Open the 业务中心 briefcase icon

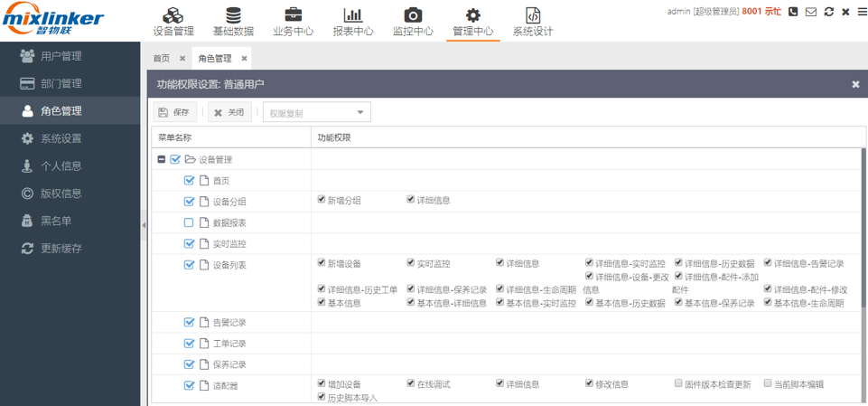click(294, 15)
